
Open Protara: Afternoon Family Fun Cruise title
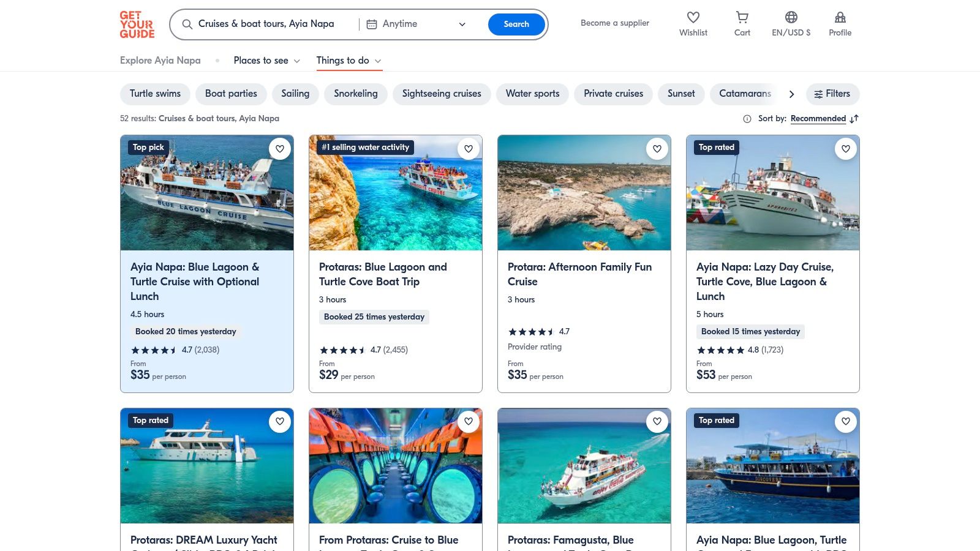pyautogui.click(x=579, y=274)
